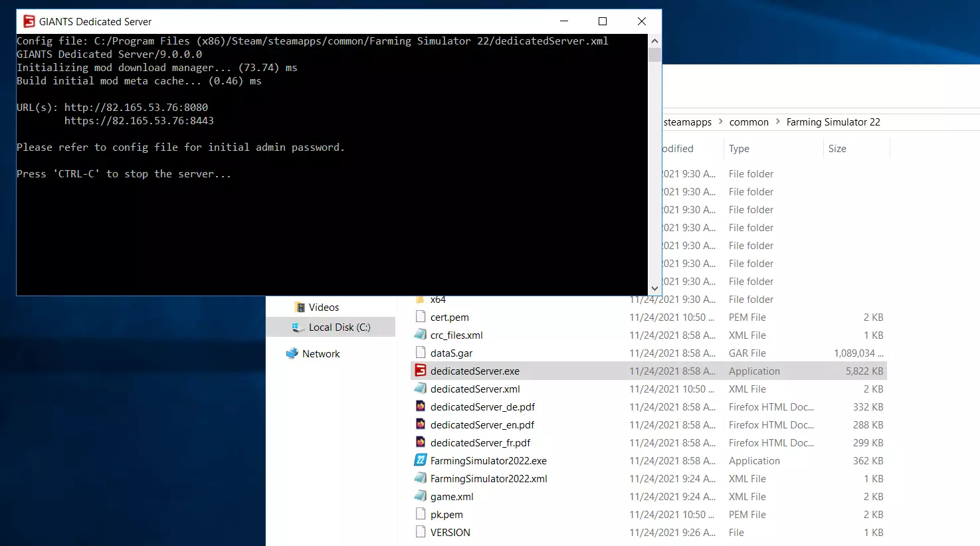Select the VERSION file name
The image size is (980, 546).
click(450, 533)
